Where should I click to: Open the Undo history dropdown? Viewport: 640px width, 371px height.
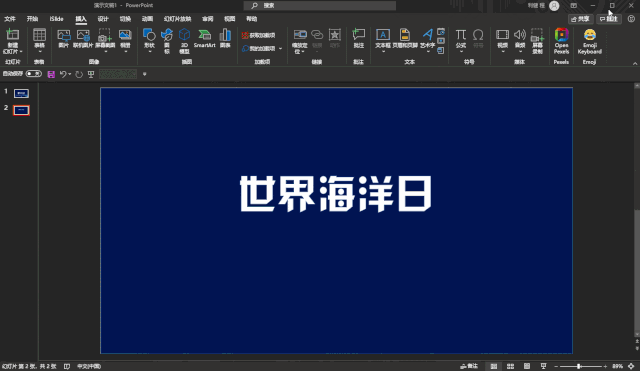coord(70,74)
